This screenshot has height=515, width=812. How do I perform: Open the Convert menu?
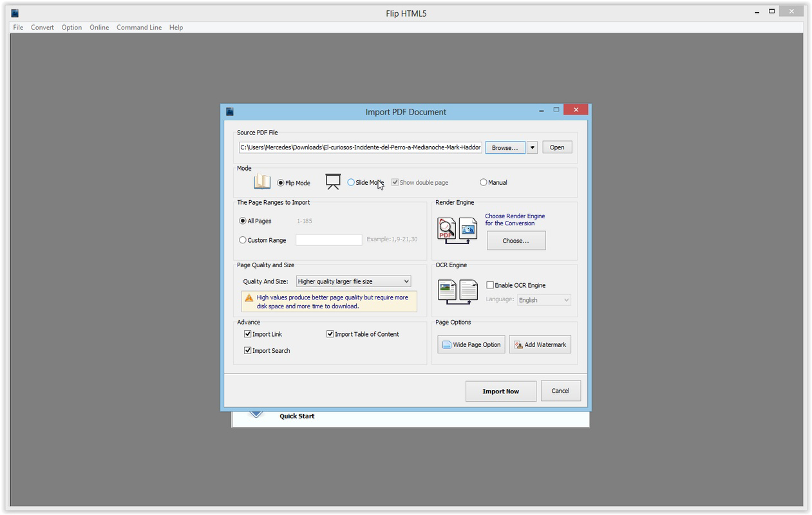(42, 27)
